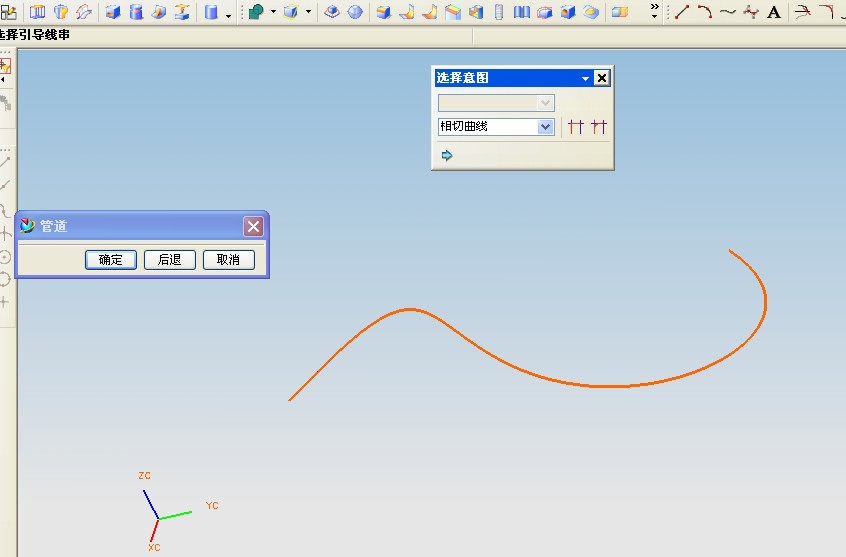Select the green Unite boolean icon
Image resolution: width=846 pixels, height=557 pixels.
pyautogui.click(x=256, y=12)
